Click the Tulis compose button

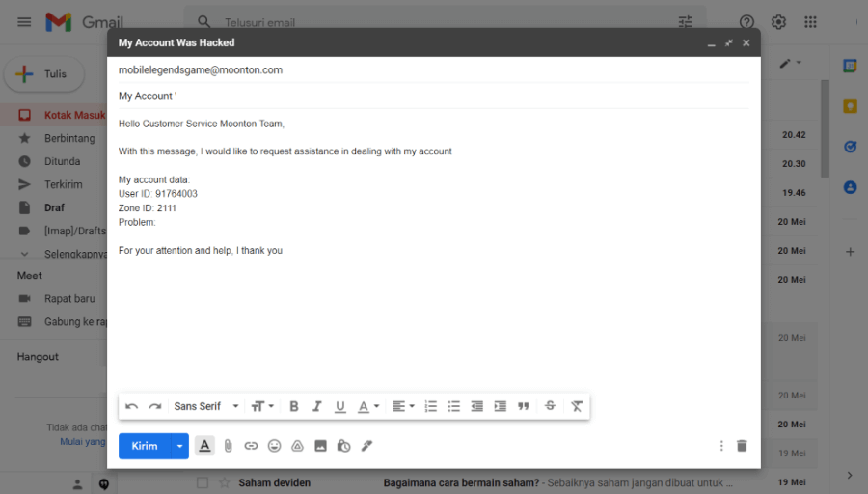click(x=44, y=74)
